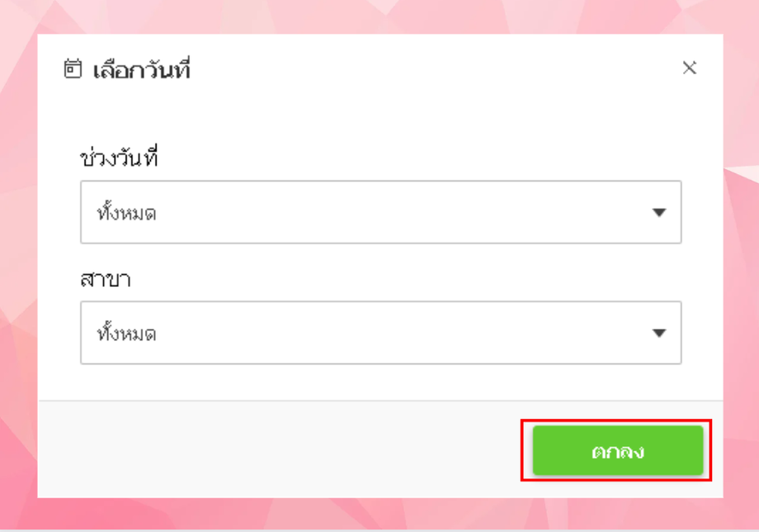Dismiss the date dialog using the X icon
759x532 pixels.
[690, 68]
